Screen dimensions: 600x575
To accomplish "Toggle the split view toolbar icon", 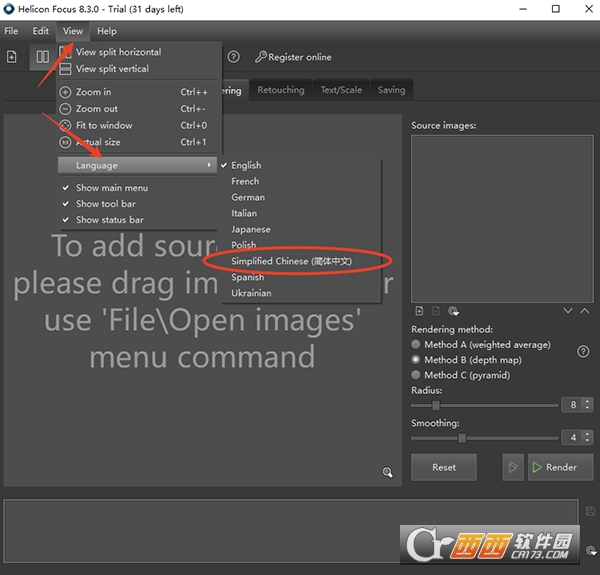I will point(42,57).
